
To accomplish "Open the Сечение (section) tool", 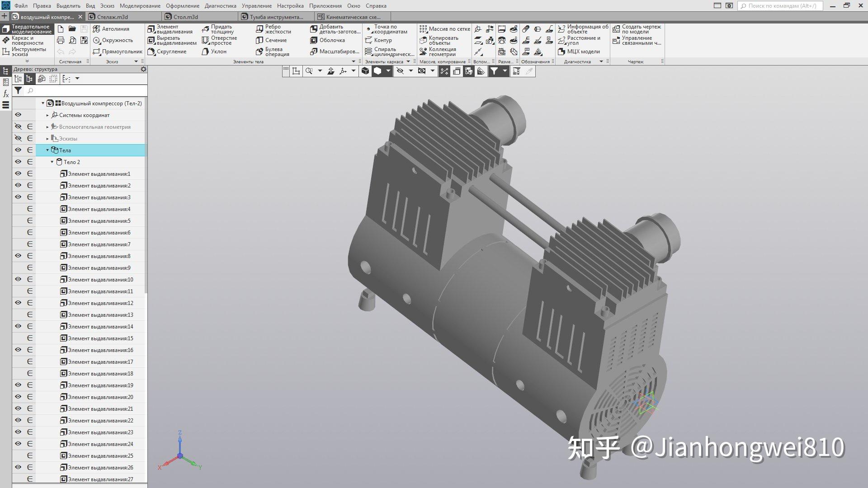I will click(274, 40).
